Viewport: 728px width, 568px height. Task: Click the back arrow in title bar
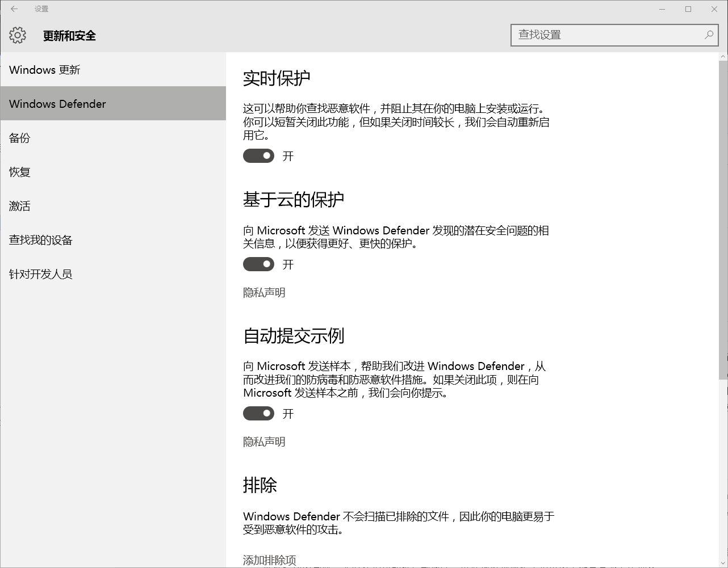pos(14,9)
